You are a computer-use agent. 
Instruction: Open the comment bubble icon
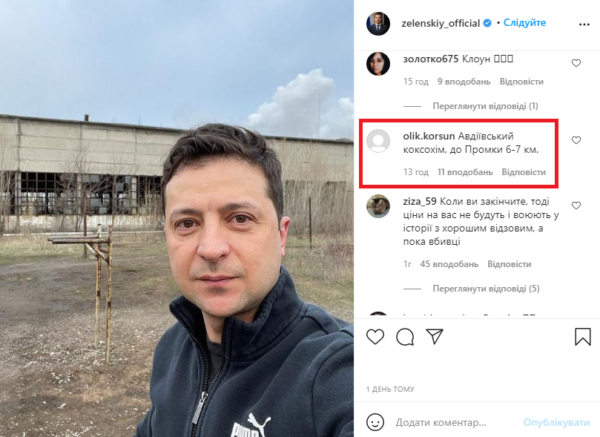coord(405,337)
